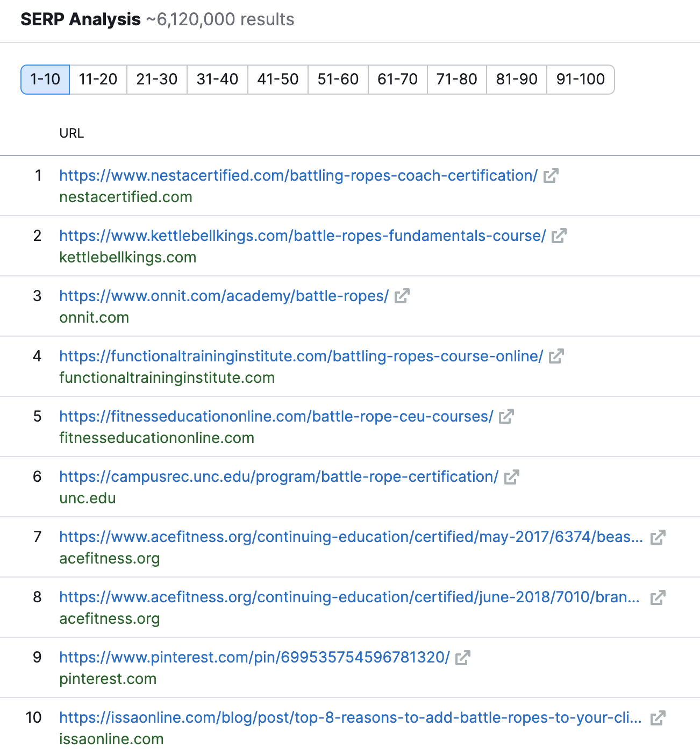The height and width of the screenshot is (755, 700).
Task: Open external link icon for kettlebellkings.com result
Action: pos(559,236)
